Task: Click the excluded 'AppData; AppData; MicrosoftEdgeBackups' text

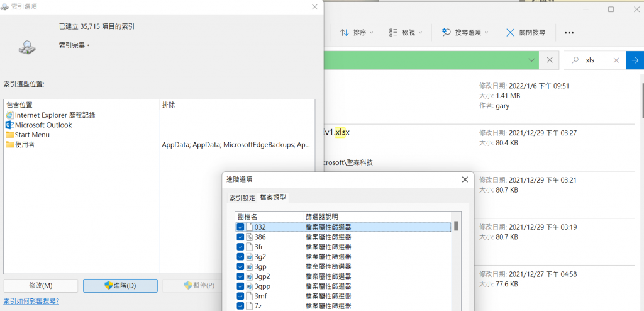Action: click(236, 145)
